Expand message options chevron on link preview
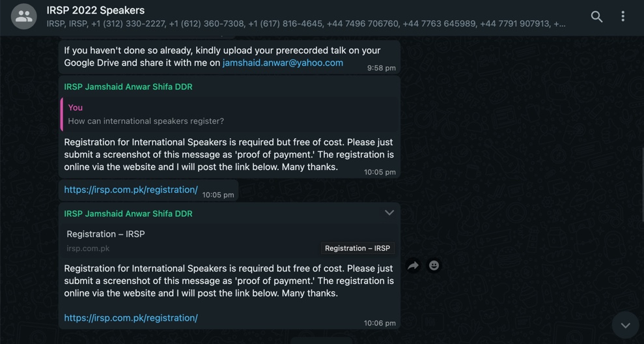This screenshot has width=644, height=344. pos(389,212)
